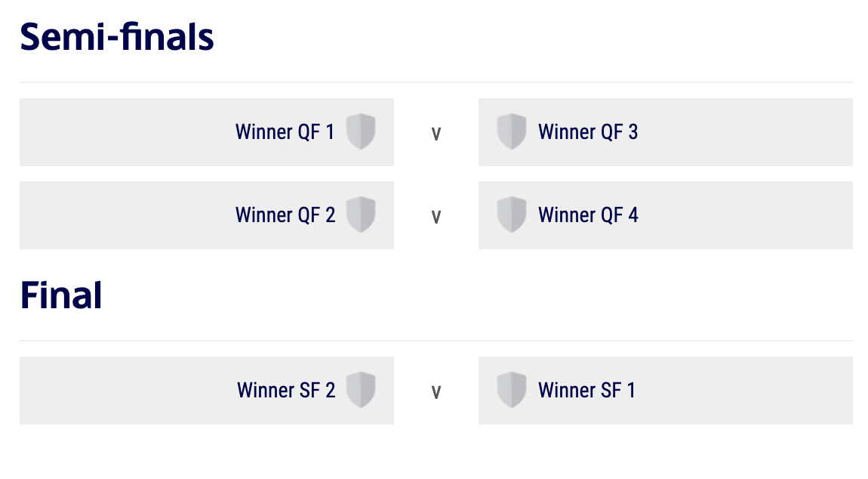Screen dimensions: 868x479
Task: Click the Winner QF 3 team label
Action: [588, 132]
